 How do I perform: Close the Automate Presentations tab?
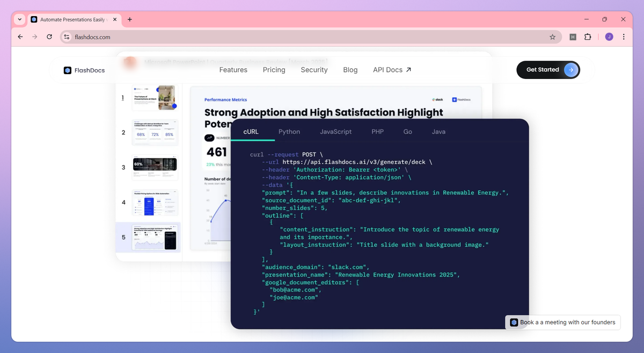115,19
